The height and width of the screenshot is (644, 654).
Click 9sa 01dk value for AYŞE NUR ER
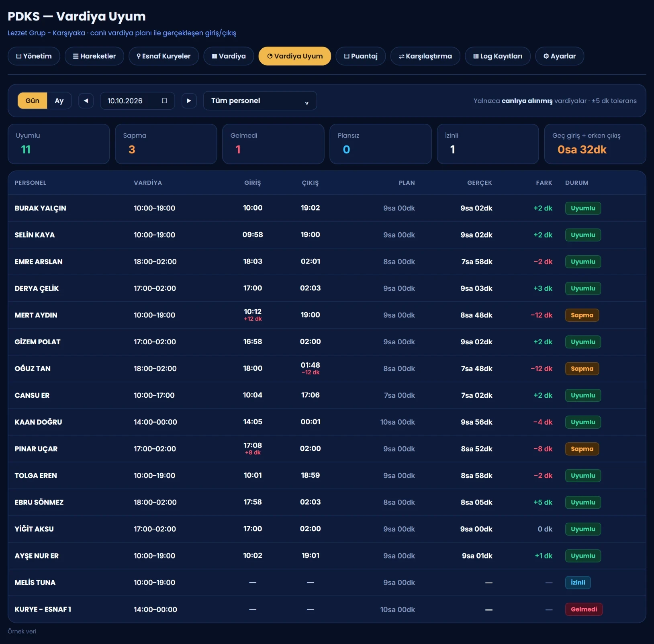tap(477, 556)
